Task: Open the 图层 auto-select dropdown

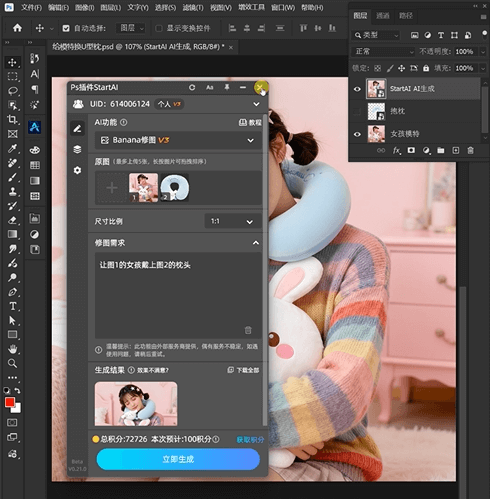Action: point(131,28)
